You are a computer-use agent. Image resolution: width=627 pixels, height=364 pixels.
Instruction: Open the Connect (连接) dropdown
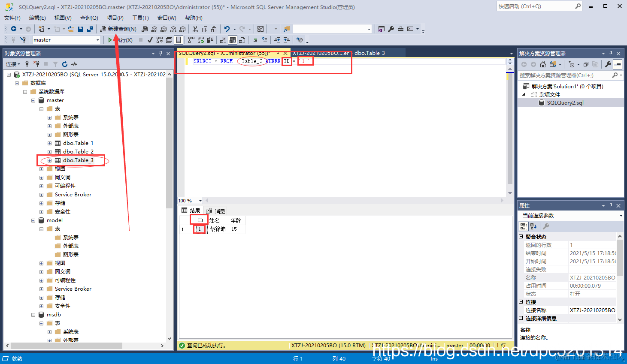point(13,64)
